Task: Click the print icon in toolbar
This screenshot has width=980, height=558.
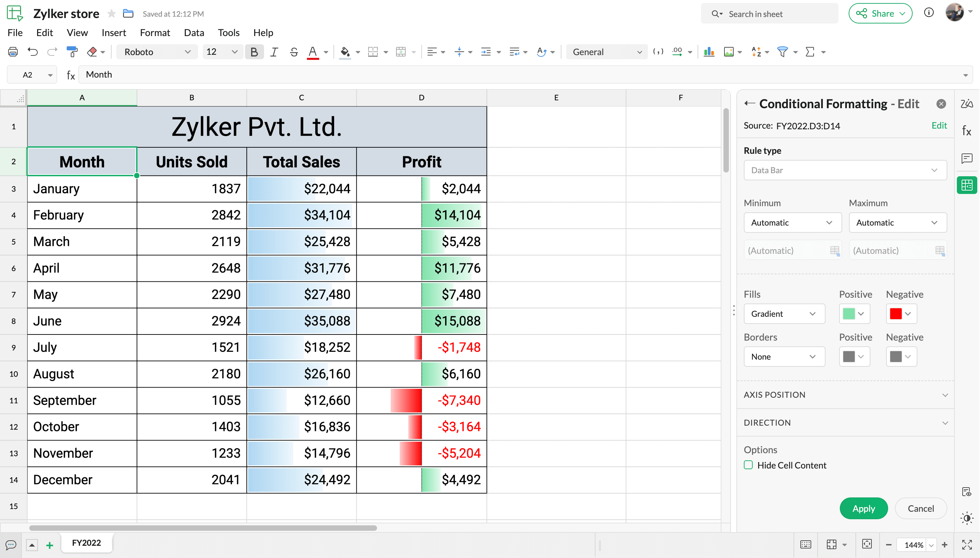Action: tap(13, 52)
